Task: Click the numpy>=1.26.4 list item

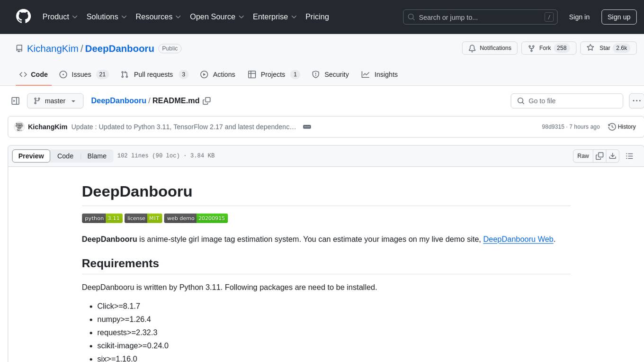Action: coord(124,319)
